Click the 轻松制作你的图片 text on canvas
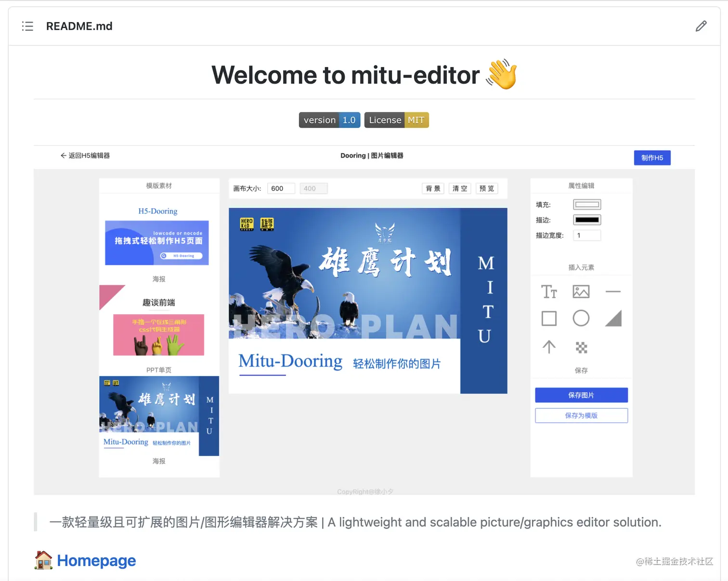728x581 pixels. pos(397,364)
